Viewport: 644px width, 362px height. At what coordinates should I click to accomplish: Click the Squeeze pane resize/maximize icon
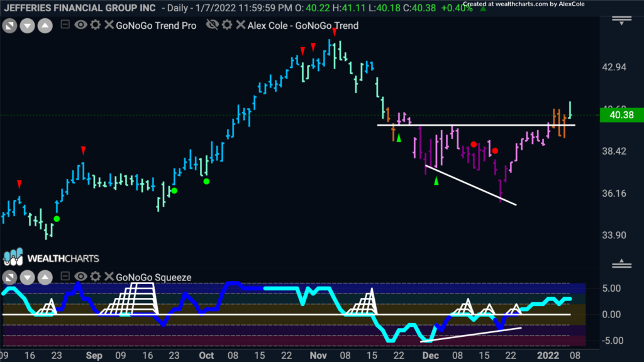(x=9, y=277)
